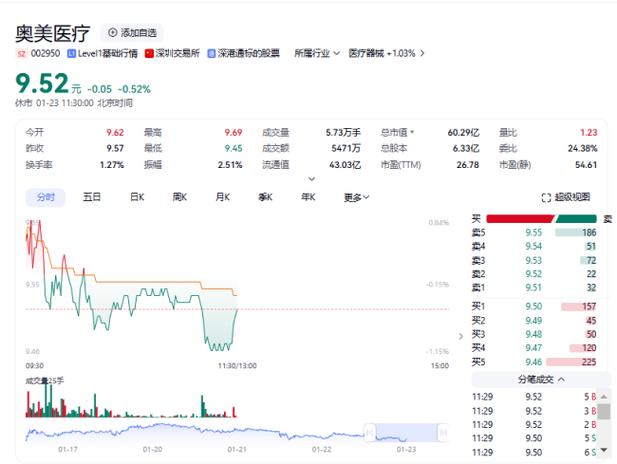
Task: Click the 市盈(TTM) value 26.78
Action: [x=468, y=165]
